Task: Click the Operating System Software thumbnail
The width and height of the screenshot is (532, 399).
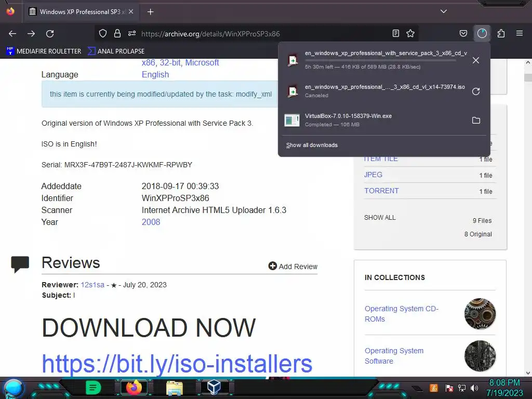Action: tap(480, 356)
